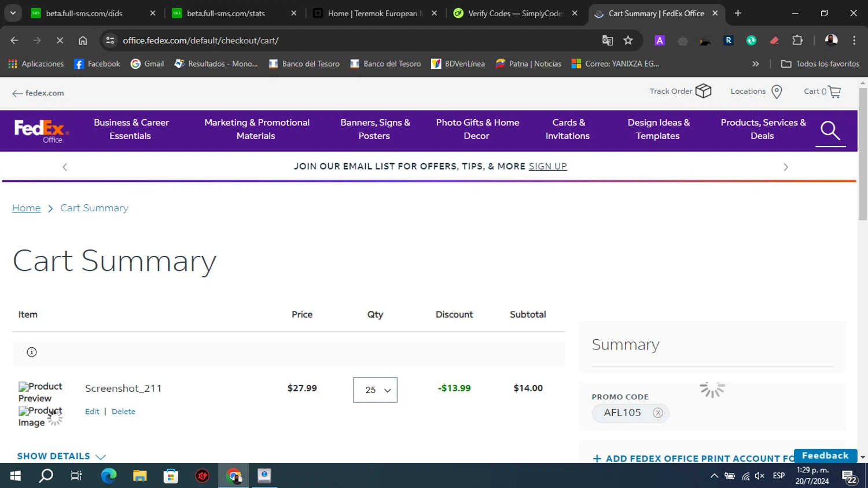The image size is (868, 488).
Task: Open Marketing & Promotional Materials menu
Action: (256, 129)
